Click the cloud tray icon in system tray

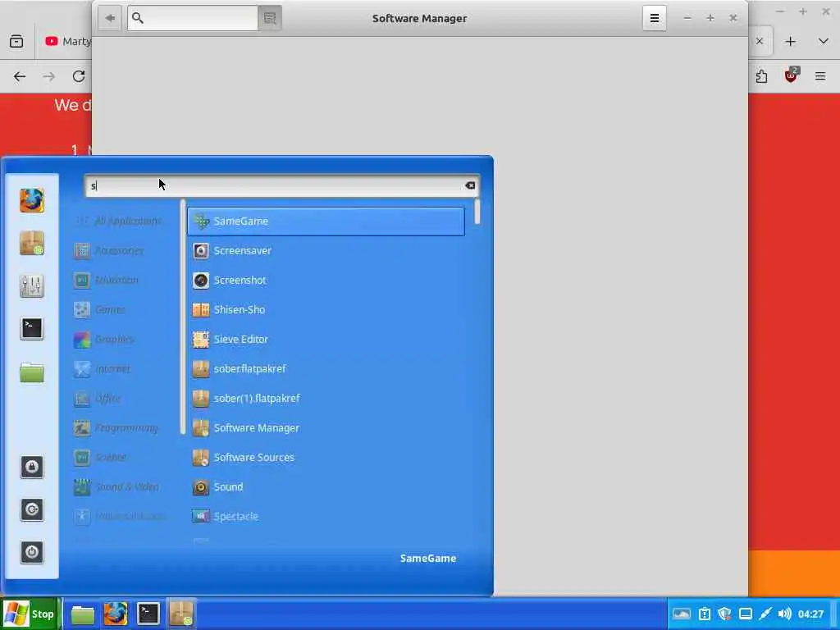682,614
